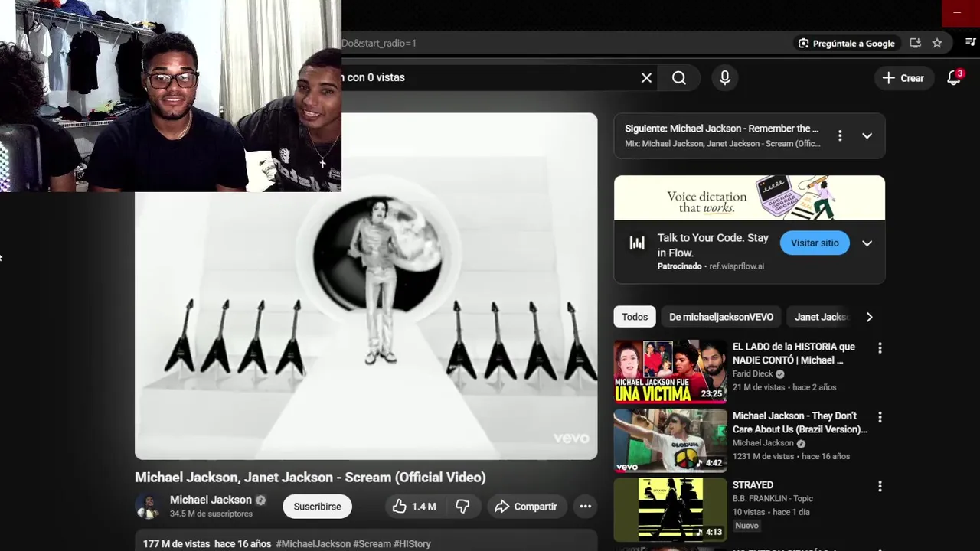Open browser media controls icon
The width and height of the screenshot is (980, 551).
pyautogui.click(x=972, y=43)
